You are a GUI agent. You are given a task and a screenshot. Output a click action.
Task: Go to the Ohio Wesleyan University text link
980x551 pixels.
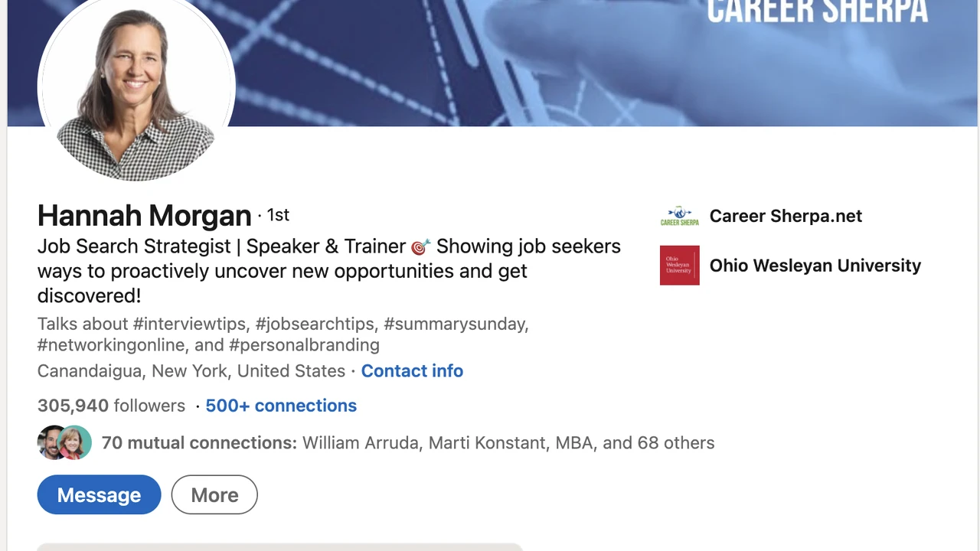(815, 266)
